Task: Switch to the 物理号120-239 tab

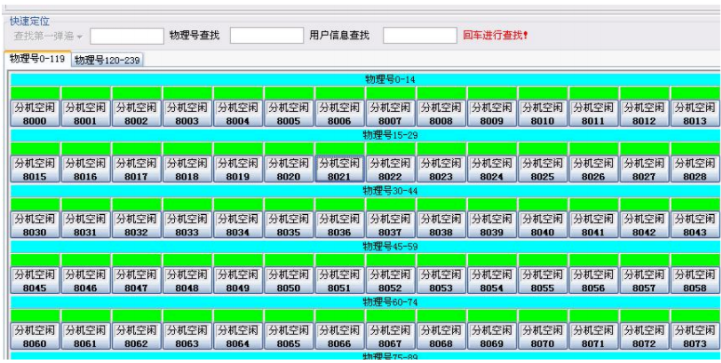Action: [x=107, y=60]
